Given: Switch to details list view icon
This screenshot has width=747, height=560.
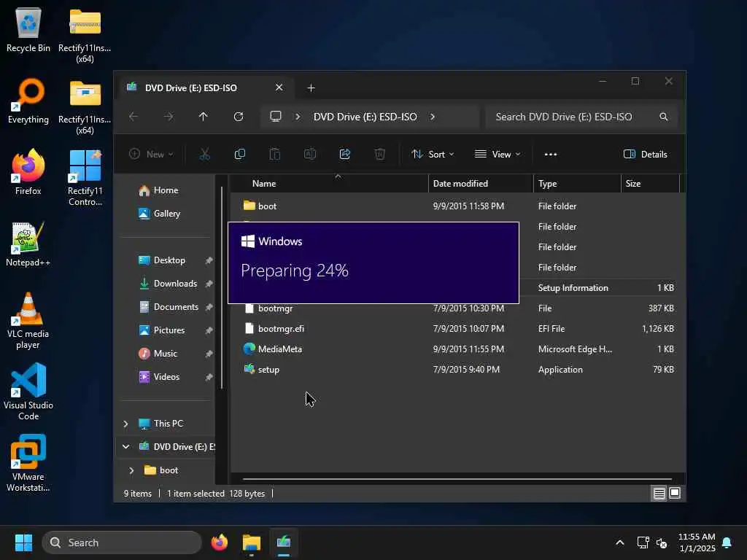Looking at the screenshot, I should 659,494.
